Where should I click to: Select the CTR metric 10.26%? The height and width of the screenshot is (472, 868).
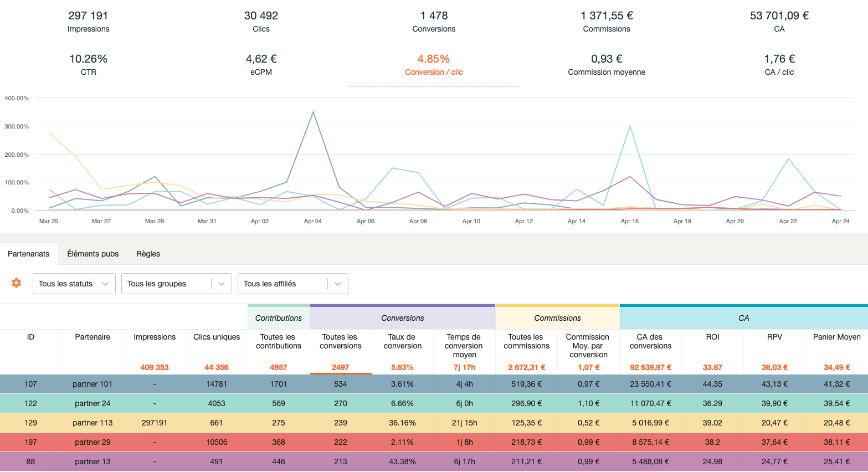[x=89, y=65]
